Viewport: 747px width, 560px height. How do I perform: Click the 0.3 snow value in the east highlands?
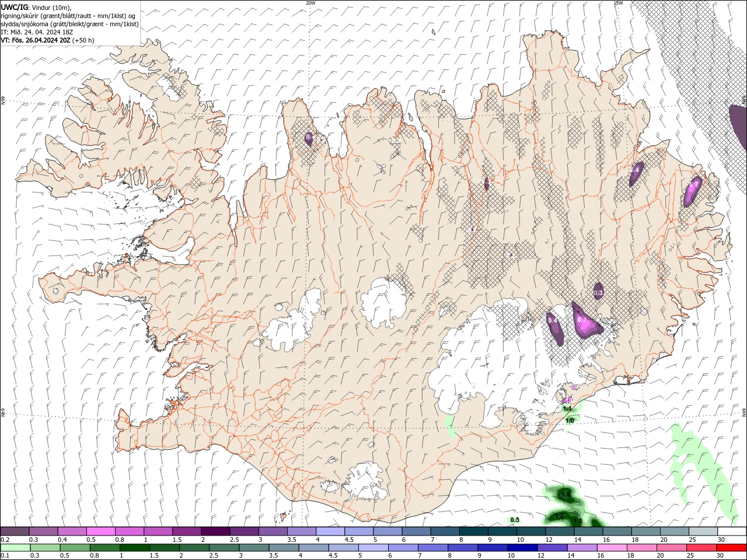click(x=598, y=293)
